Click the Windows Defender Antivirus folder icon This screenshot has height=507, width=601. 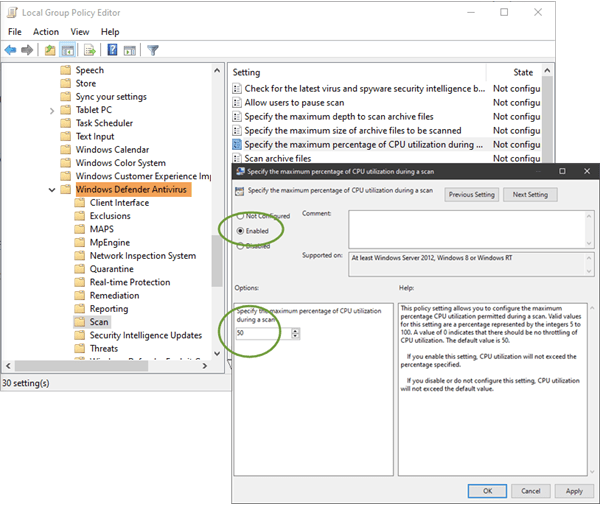pos(66,189)
